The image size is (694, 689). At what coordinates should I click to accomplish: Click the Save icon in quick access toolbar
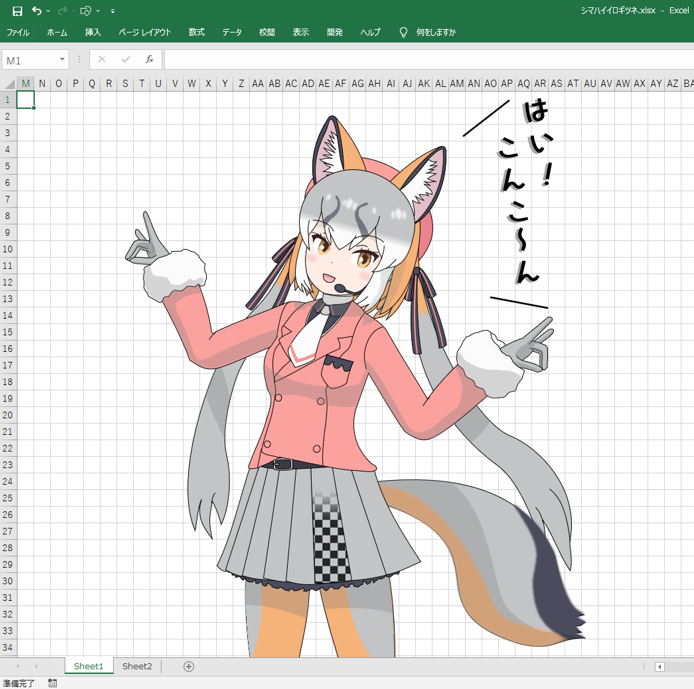17,11
